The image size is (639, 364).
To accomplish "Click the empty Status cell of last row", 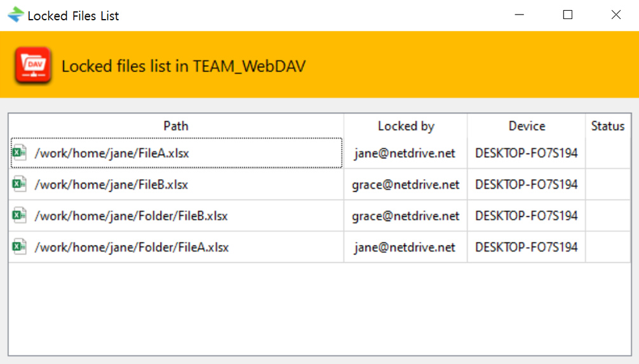I will (607, 247).
